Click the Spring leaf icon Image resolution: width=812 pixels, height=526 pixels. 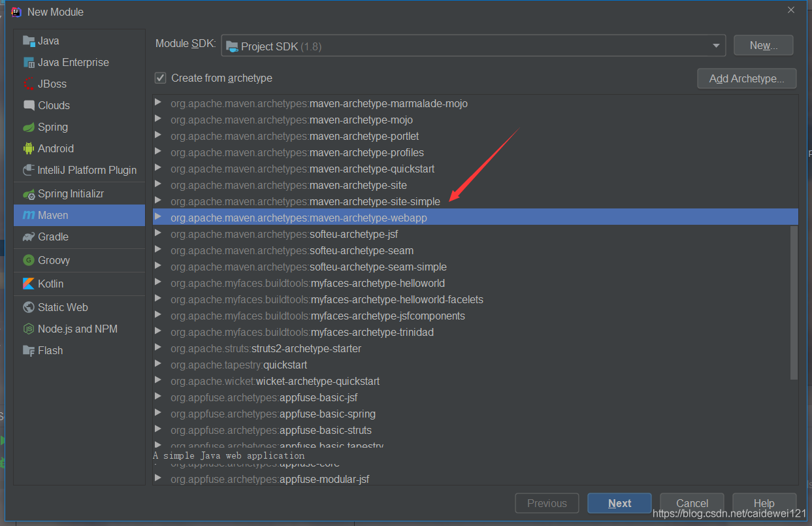coord(29,127)
